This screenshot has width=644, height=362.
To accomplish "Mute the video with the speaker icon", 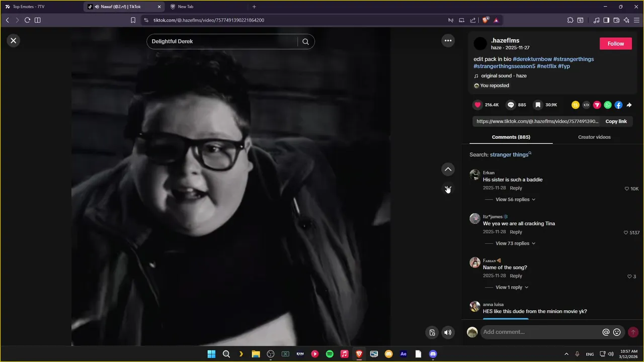I will [448, 332].
